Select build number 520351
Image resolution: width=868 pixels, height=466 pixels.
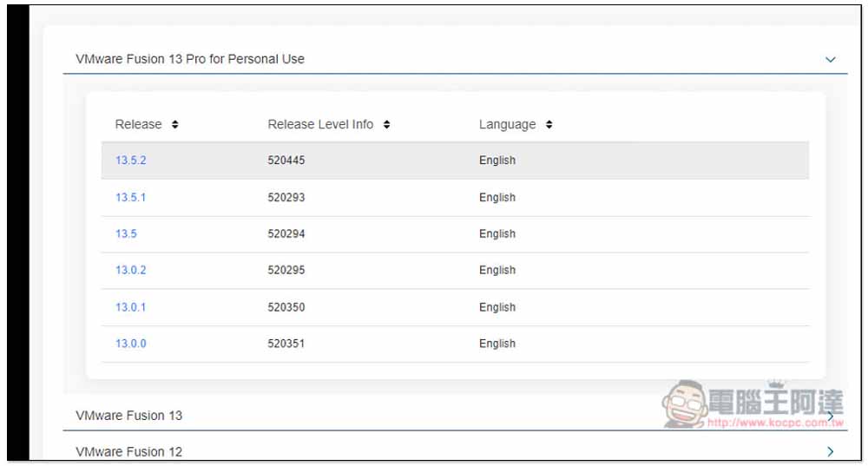(x=286, y=344)
